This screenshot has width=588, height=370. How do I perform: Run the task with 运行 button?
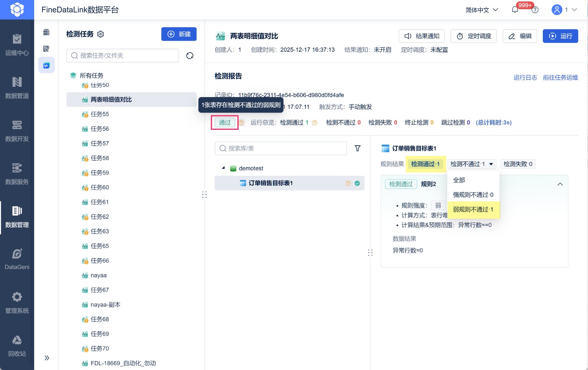(x=560, y=36)
